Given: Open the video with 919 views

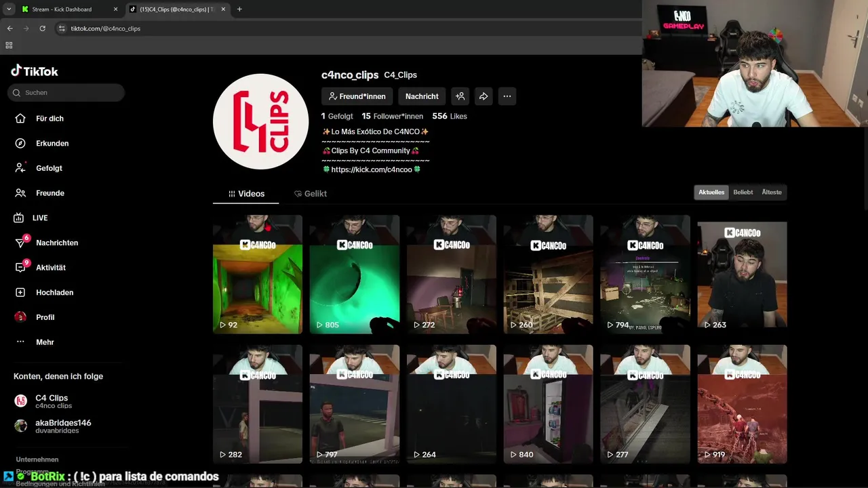Looking at the screenshot, I should tap(742, 404).
